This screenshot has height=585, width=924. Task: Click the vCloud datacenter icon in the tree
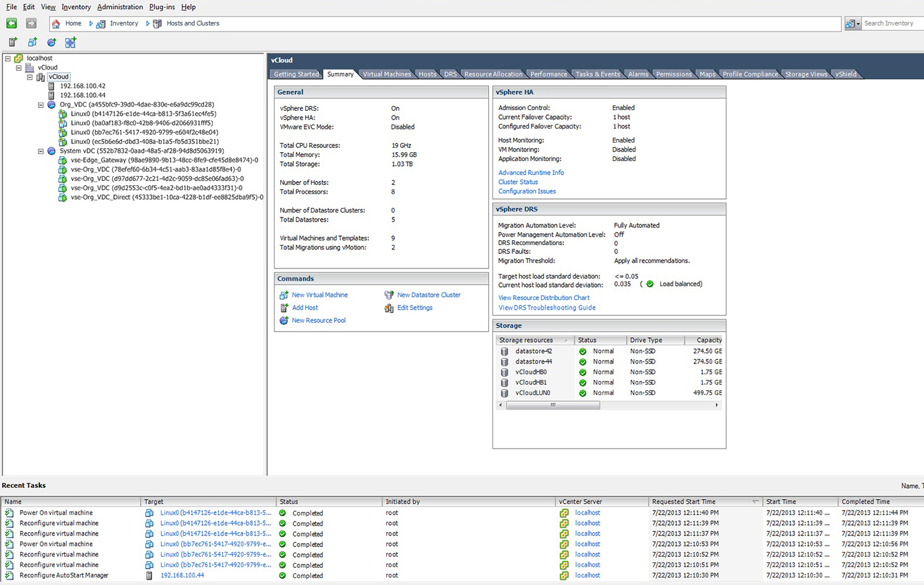(30, 67)
